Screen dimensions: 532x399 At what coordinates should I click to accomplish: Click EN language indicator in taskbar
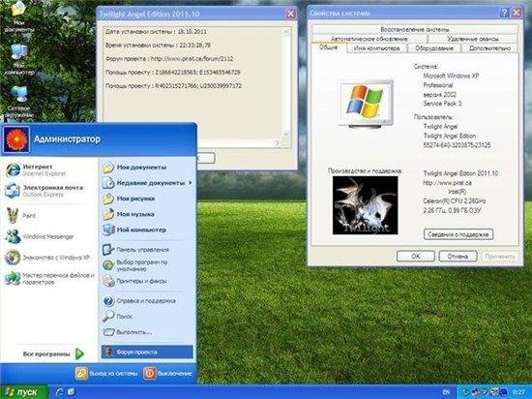447,392
